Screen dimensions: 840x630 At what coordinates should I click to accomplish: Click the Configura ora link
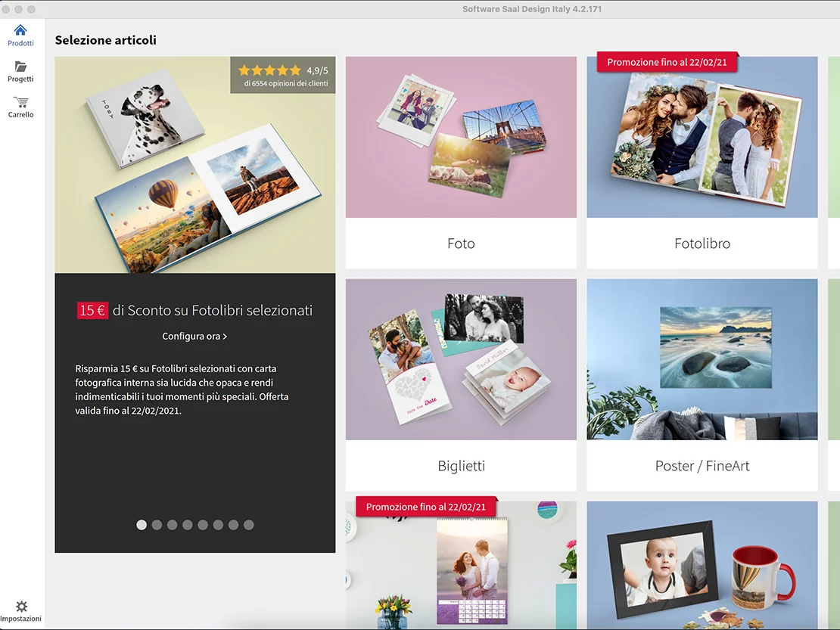pyautogui.click(x=194, y=336)
